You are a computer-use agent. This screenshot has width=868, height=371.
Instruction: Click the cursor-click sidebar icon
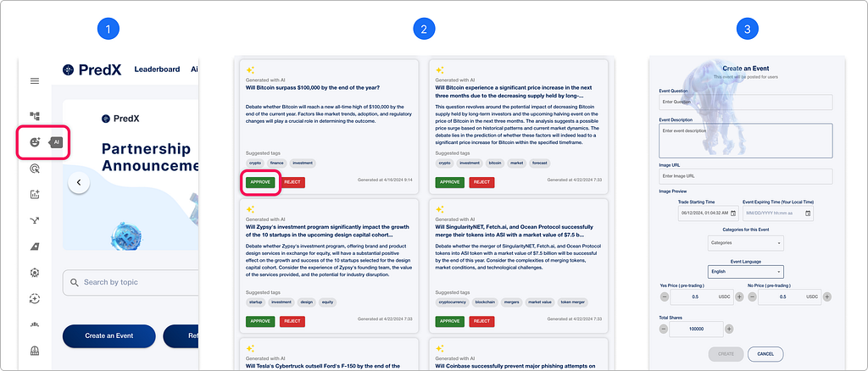click(x=35, y=169)
